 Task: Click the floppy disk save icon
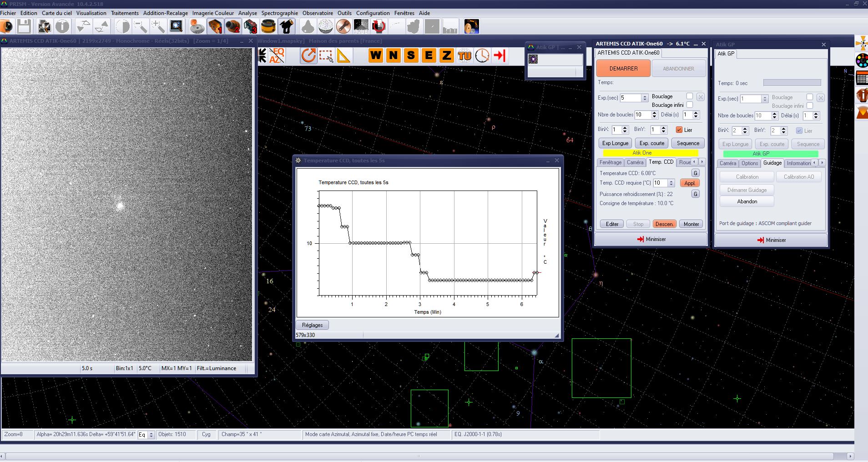[x=24, y=27]
